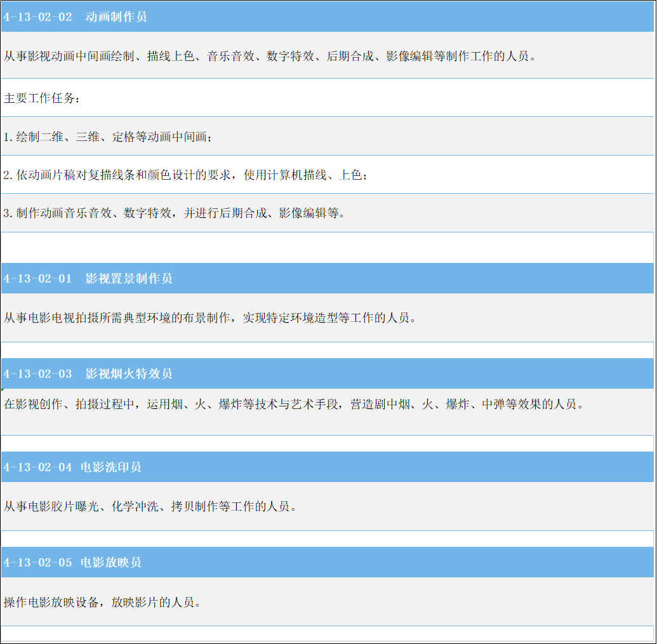Image resolution: width=657 pixels, height=644 pixels.
Task: Click the 动画制作员 header row
Action: [328, 17]
